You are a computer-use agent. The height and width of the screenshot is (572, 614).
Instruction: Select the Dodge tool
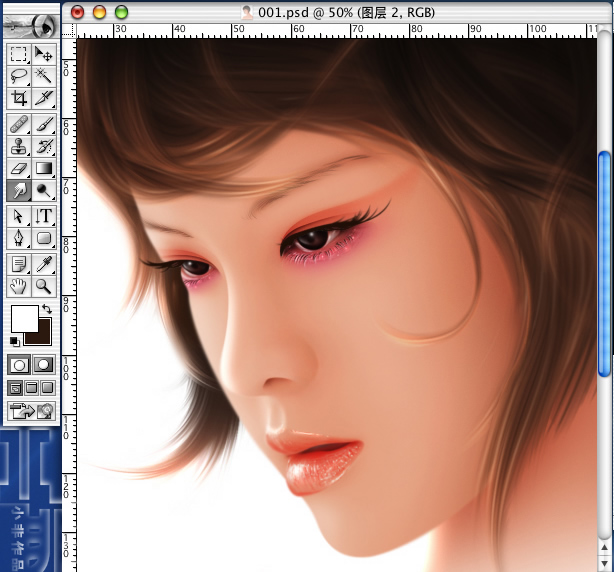pyautogui.click(x=43, y=191)
